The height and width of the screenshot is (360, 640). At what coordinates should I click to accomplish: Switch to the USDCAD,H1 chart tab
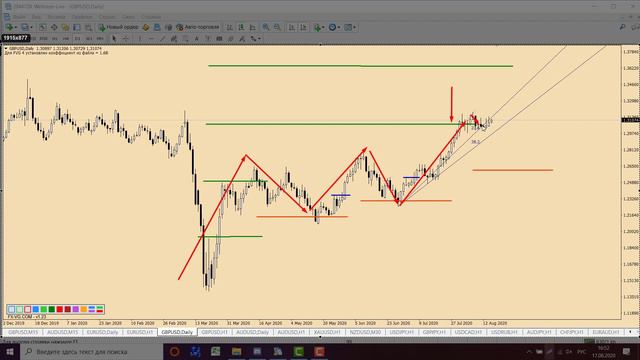pos(468,332)
